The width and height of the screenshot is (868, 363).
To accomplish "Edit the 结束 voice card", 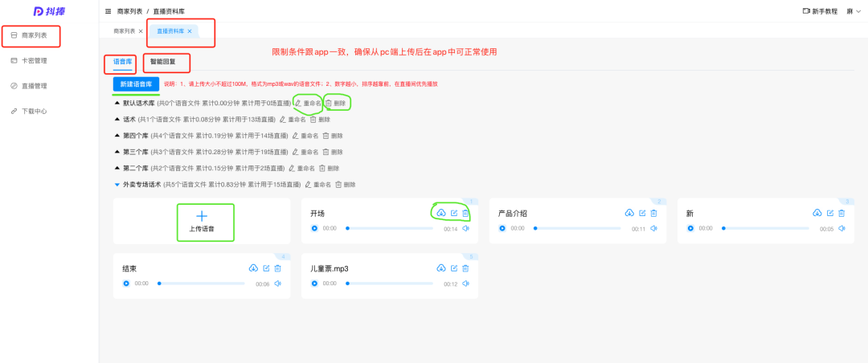I will pos(266,268).
